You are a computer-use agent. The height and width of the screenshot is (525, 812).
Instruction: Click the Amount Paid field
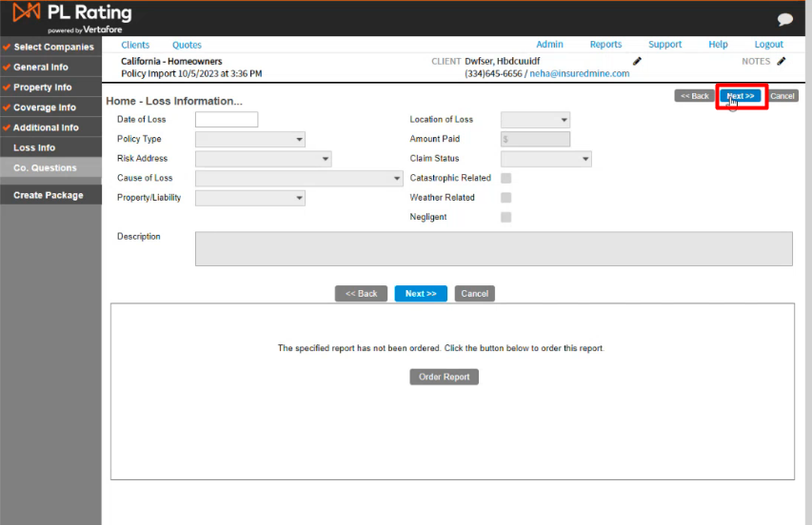click(x=535, y=139)
